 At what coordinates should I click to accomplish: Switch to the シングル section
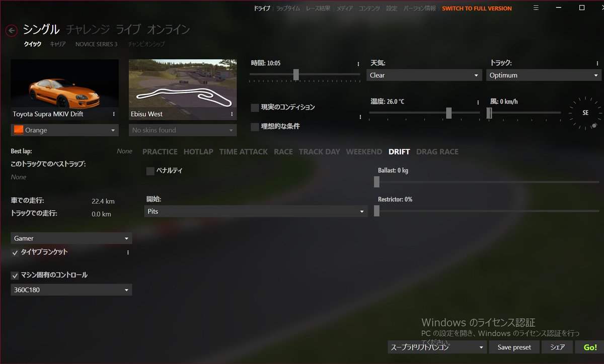click(41, 30)
